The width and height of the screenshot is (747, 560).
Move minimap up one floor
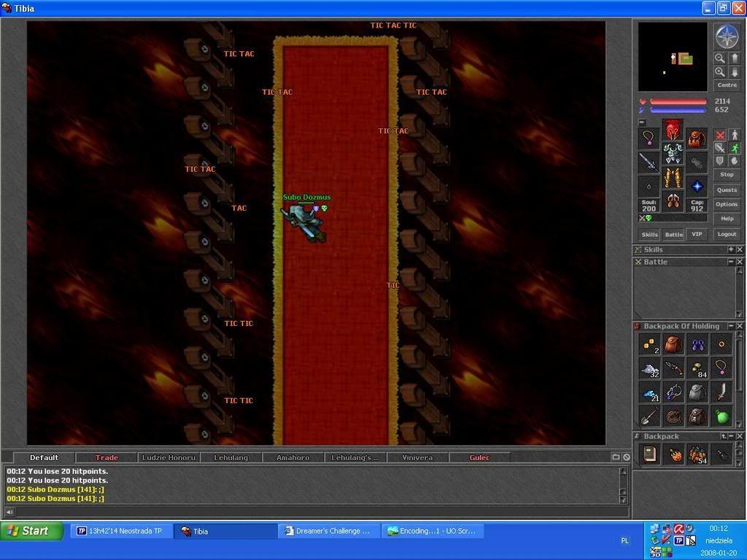tap(734, 58)
